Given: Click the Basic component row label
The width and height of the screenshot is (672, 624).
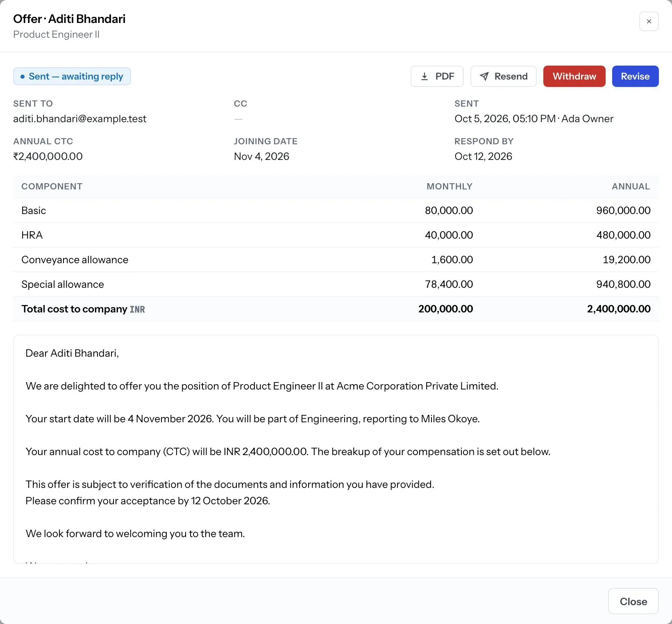Looking at the screenshot, I should point(34,211).
